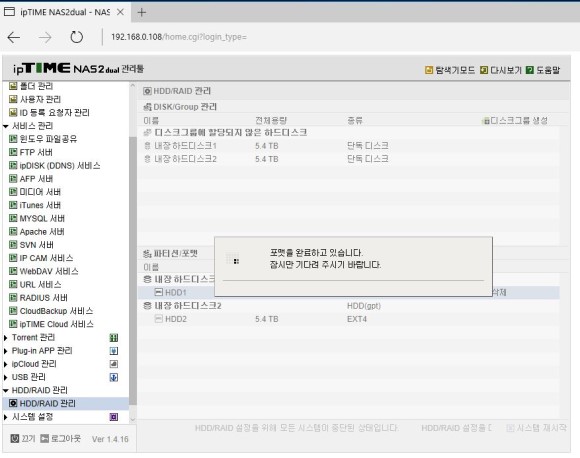Image resolution: width=580 pixels, height=458 pixels.
Task: Open a new browser tab
Action: pyautogui.click(x=142, y=13)
